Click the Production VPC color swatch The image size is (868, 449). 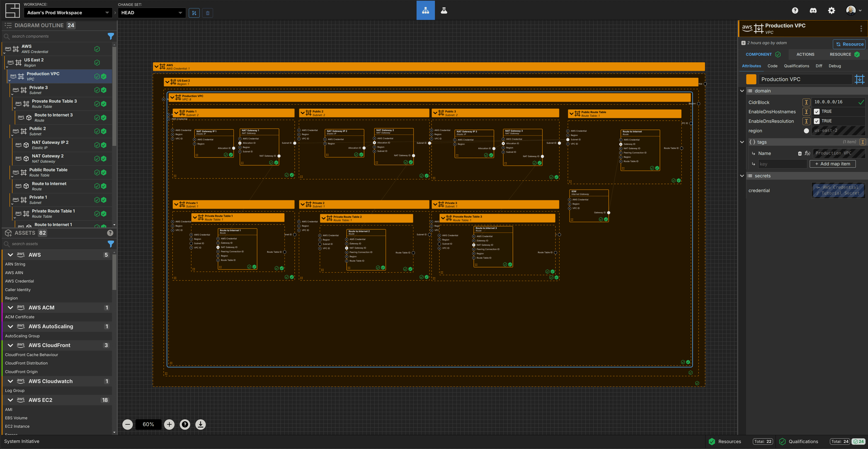751,79
